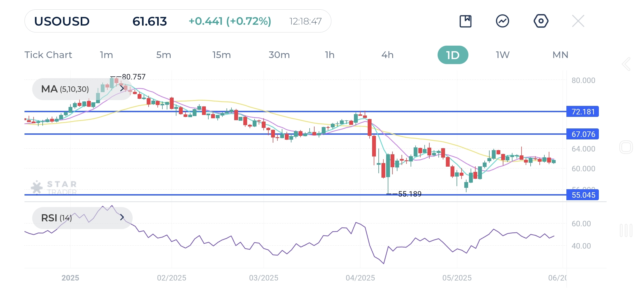The image size is (644, 297).
Task: Select the blue 72.181 price level label
Action: click(x=582, y=112)
